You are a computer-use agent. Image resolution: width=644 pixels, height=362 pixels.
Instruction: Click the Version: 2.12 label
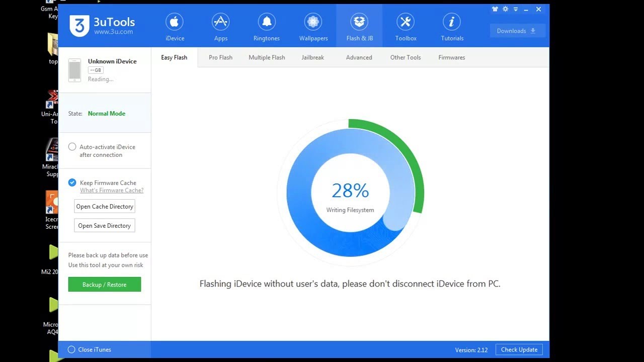(471, 350)
